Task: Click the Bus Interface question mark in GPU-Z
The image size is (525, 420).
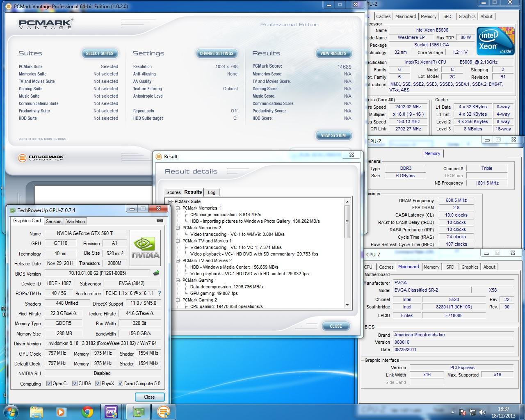Action: tap(160, 293)
